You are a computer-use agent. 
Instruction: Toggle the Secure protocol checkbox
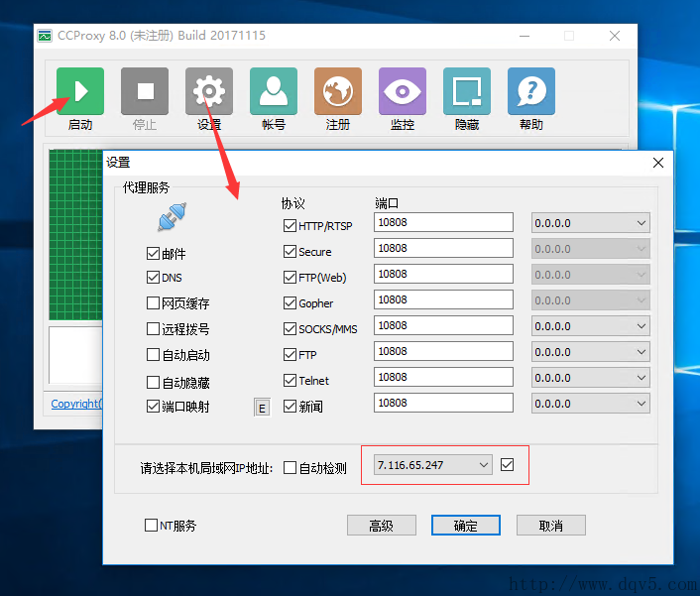290,251
